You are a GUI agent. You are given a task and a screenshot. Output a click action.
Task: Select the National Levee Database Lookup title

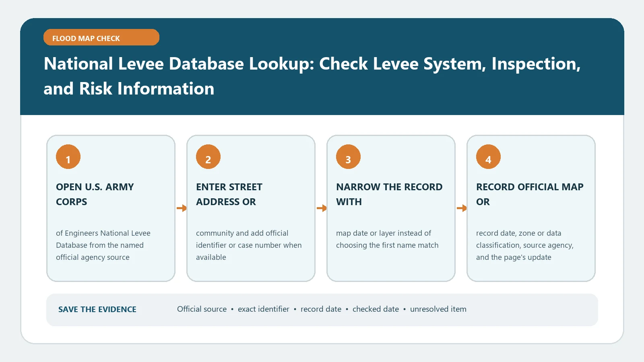click(312, 76)
